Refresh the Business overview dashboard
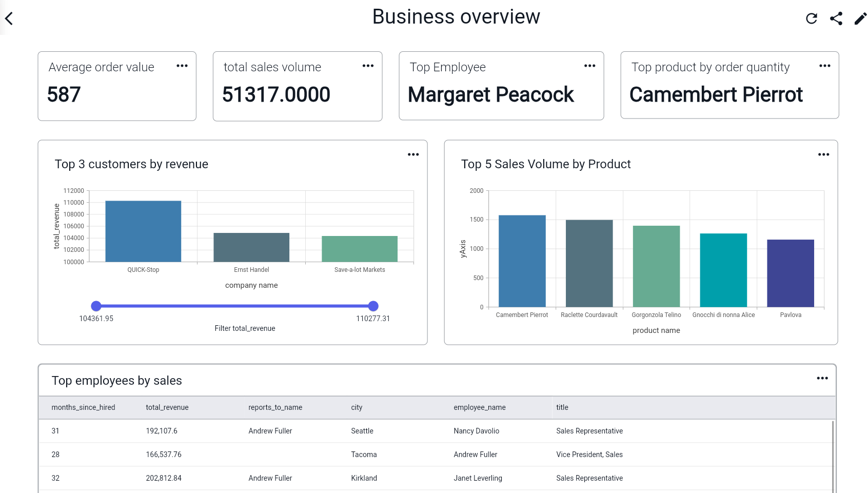This screenshot has height=493, width=868. [x=812, y=18]
